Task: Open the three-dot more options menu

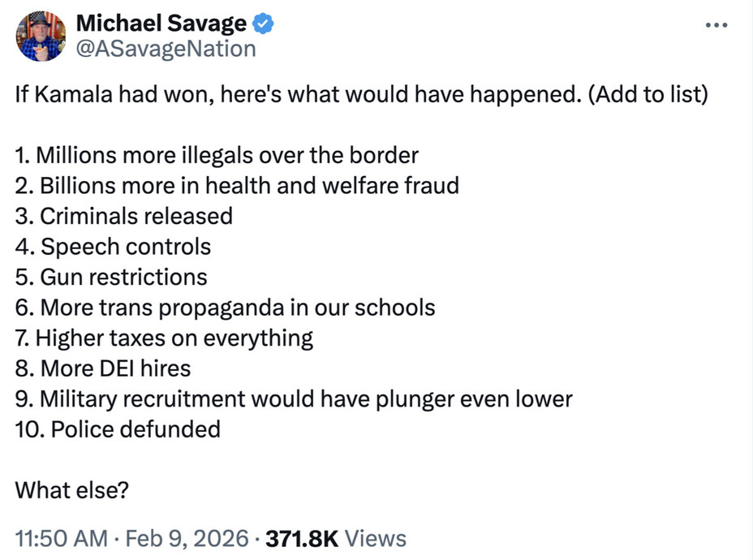Action: tap(716, 24)
